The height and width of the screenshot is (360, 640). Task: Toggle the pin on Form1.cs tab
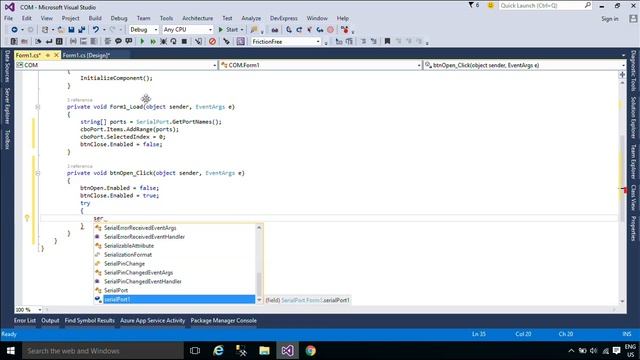47,55
